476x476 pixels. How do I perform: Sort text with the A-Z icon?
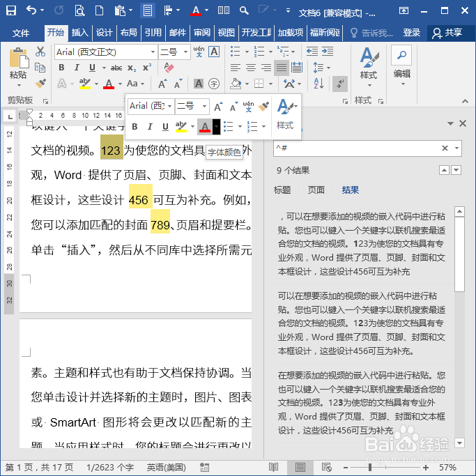[x=318, y=83]
